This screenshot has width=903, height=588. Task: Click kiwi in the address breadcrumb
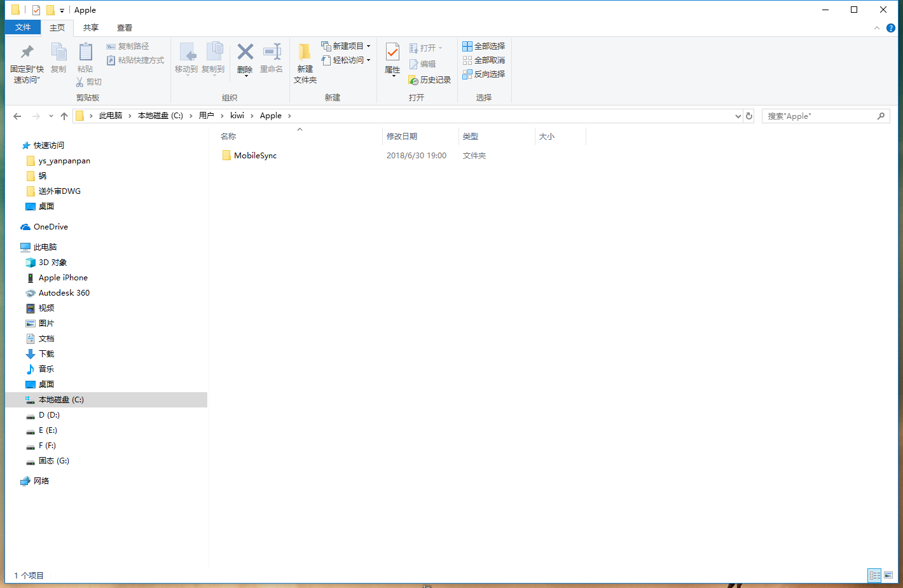tap(237, 116)
